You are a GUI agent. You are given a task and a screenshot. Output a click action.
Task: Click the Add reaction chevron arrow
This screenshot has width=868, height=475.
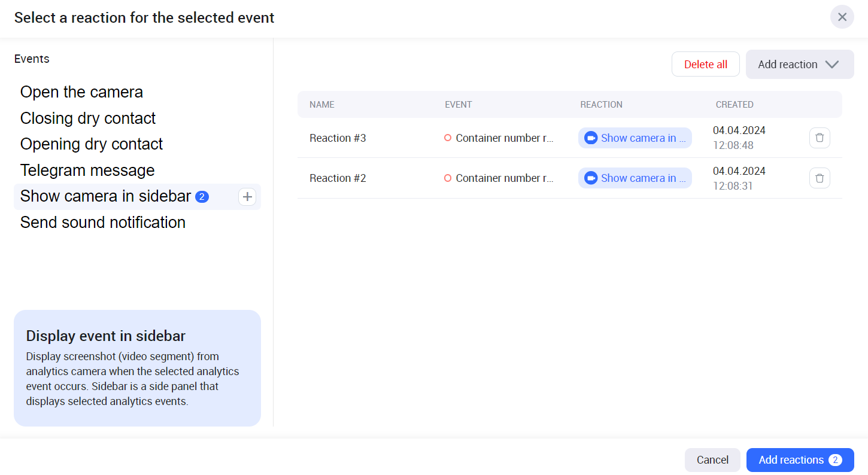click(x=831, y=65)
